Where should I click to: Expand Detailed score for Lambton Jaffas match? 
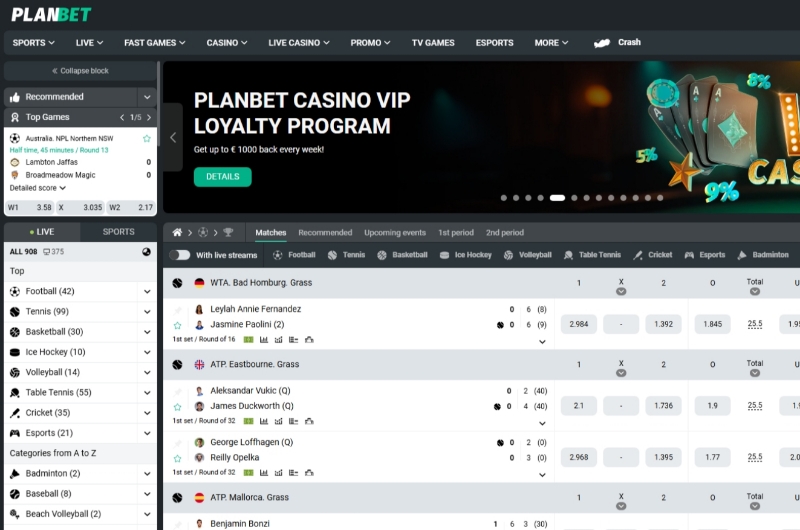pos(38,188)
